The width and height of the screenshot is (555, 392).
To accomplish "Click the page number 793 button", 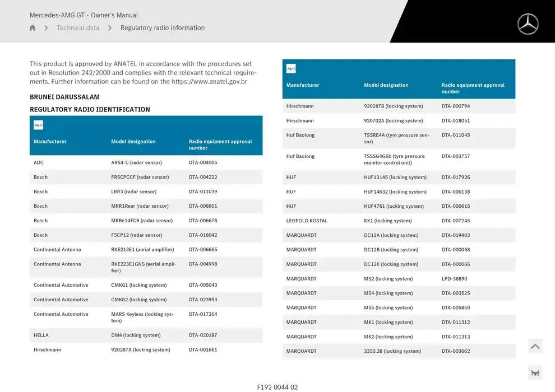I will coord(535,373).
